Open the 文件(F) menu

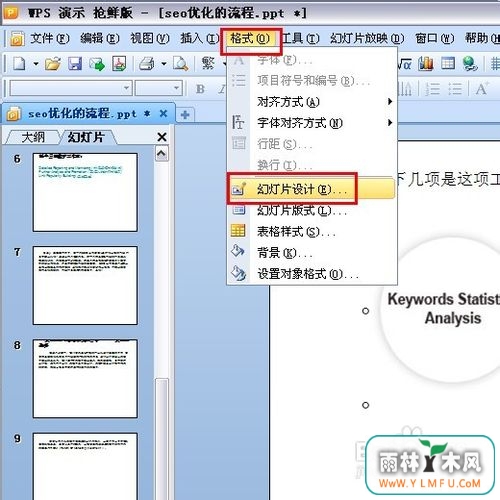tap(50, 38)
